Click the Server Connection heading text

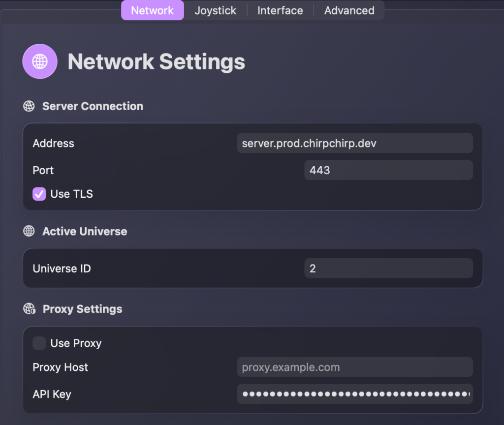pyautogui.click(x=93, y=106)
